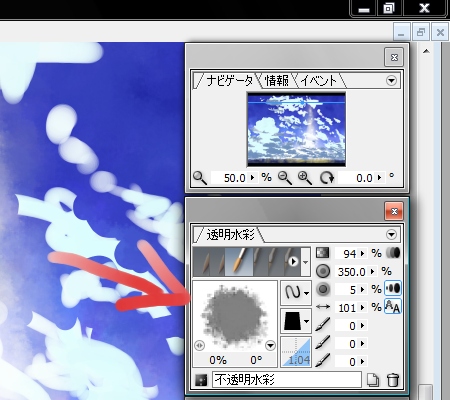Click the blue pressure curve graph showing 1.04
Screen dimensions: 450x400
coord(296,352)
